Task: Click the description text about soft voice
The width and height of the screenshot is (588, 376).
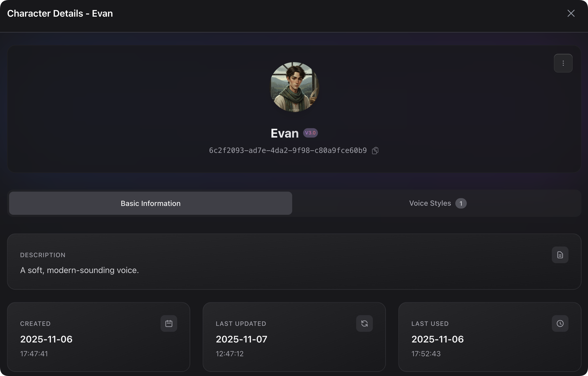Action: 79,270
